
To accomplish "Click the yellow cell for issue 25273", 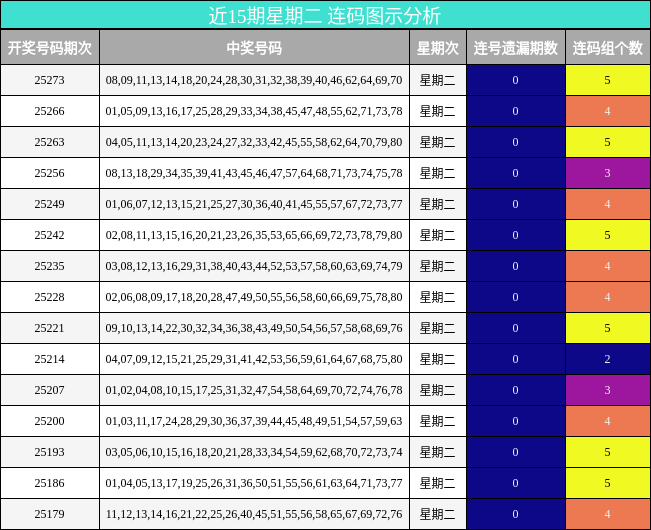I will pos(607,80).
